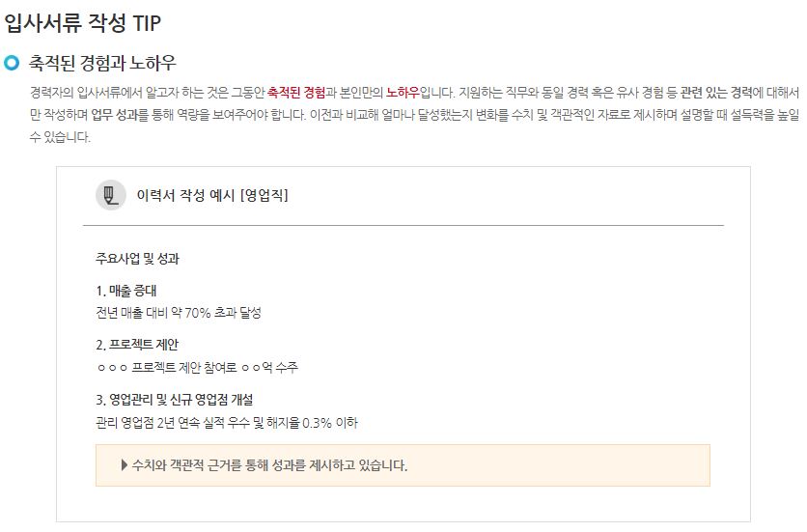Click the blue circle bullet before 축적된 경험과 노하우
Viewport: 807px width, 532px height.
point(12,63)
